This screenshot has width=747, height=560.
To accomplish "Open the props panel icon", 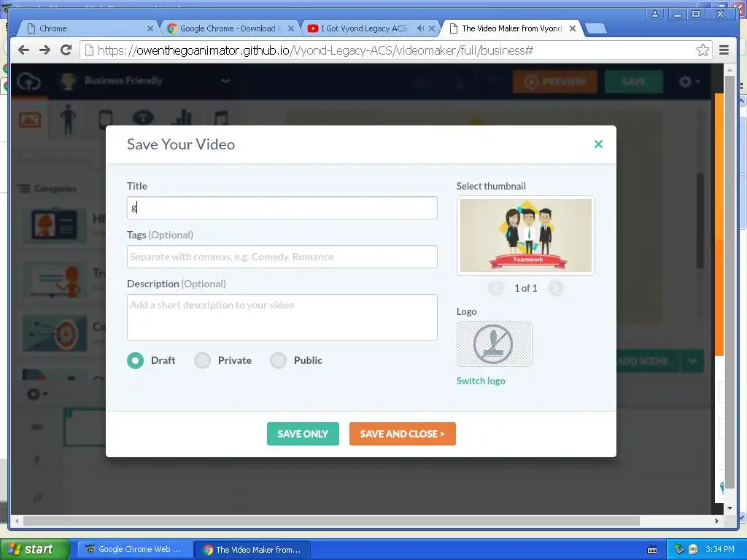I will [105, 119].
